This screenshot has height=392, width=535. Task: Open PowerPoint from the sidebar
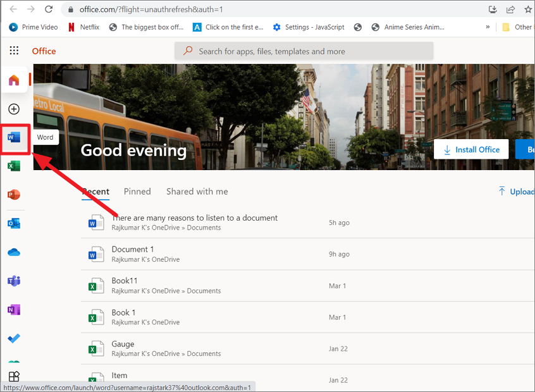(x=14, y=195)
